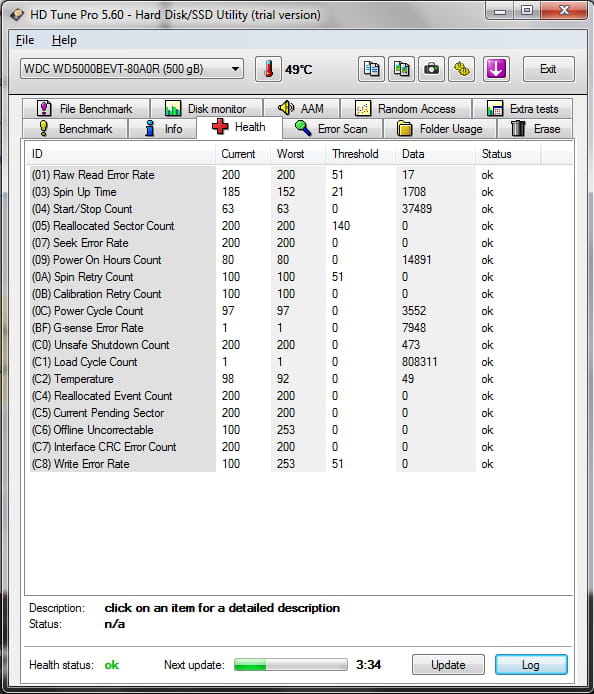Image resolution: width=594 pixels, height=694 pixels.
Task: Click the Exit button
Action: click(548, 69)
